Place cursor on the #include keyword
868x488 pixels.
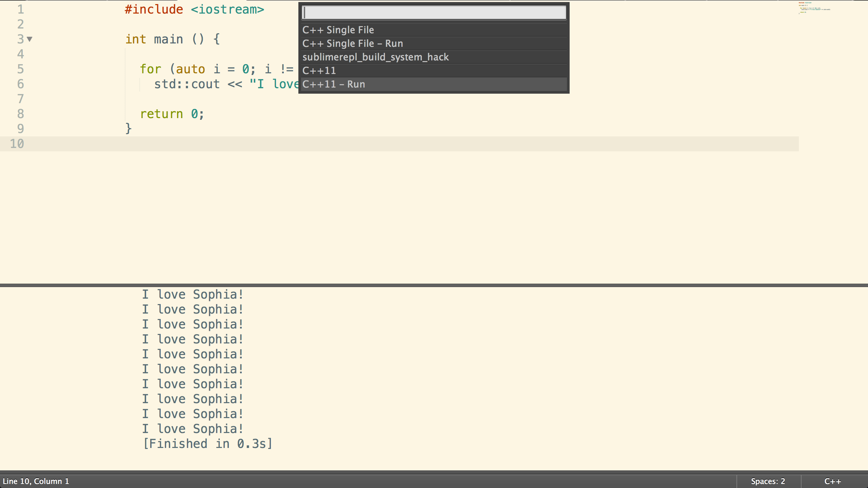(x=154, y=10)
